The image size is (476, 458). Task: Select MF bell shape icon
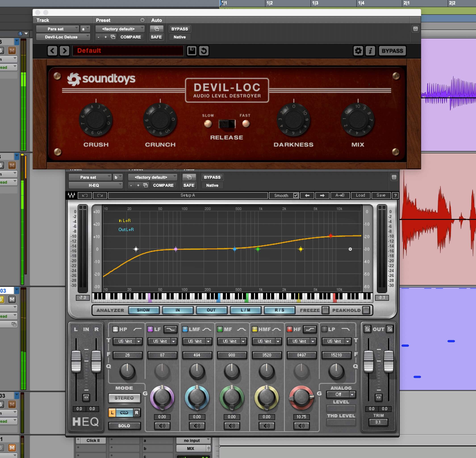point(241,329)
